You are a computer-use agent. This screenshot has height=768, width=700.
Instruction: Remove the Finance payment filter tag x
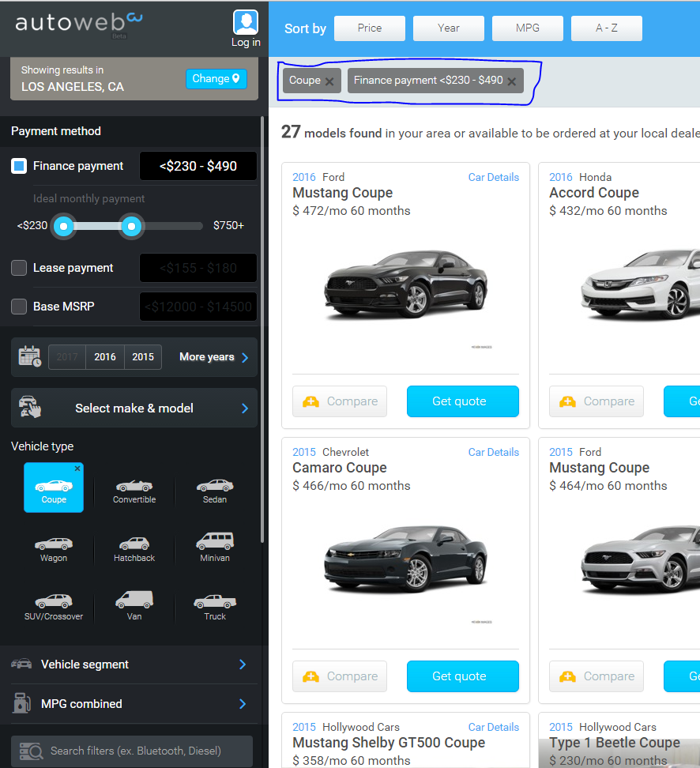[x=511, y=81]
